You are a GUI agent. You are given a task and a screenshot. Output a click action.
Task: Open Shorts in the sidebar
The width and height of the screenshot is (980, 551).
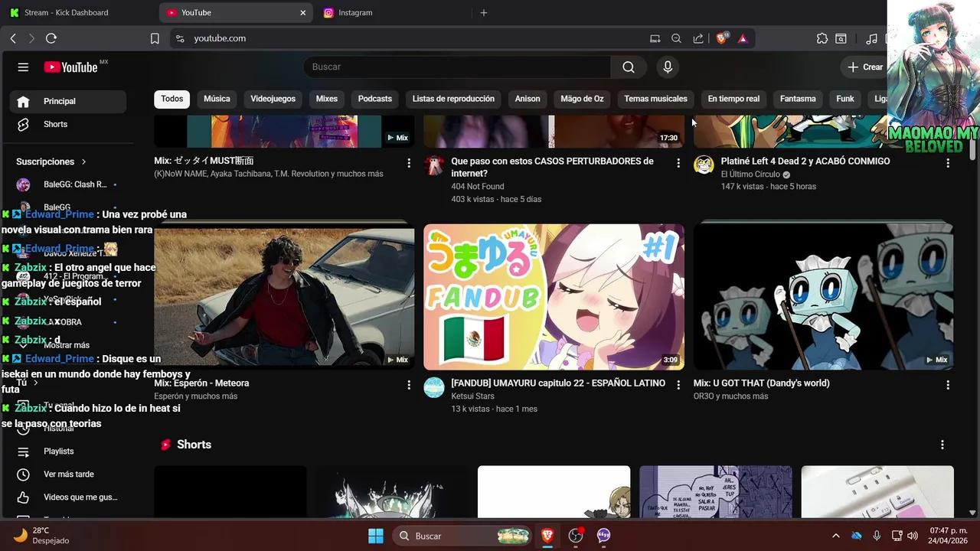[x=68, y=124]
